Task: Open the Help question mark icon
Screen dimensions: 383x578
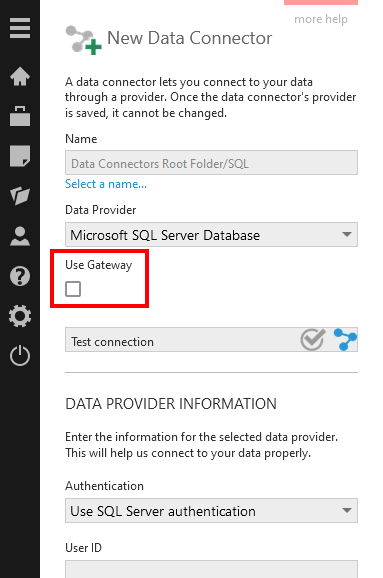Action: point(20,276)
